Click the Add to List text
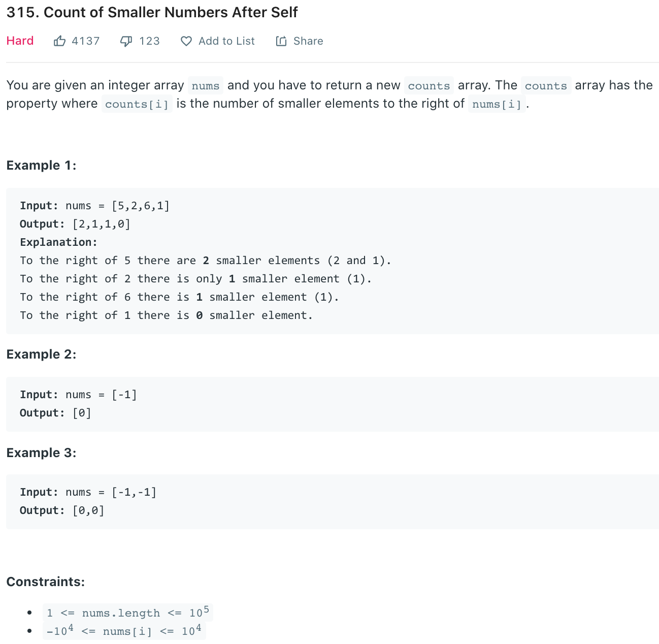This screenshot has height=644, width=659. coord(226,41)
